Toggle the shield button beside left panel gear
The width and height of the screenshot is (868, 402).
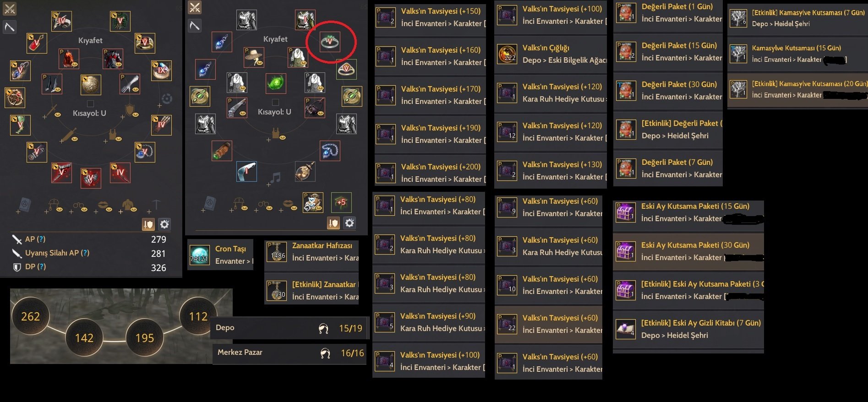[148, 224]
